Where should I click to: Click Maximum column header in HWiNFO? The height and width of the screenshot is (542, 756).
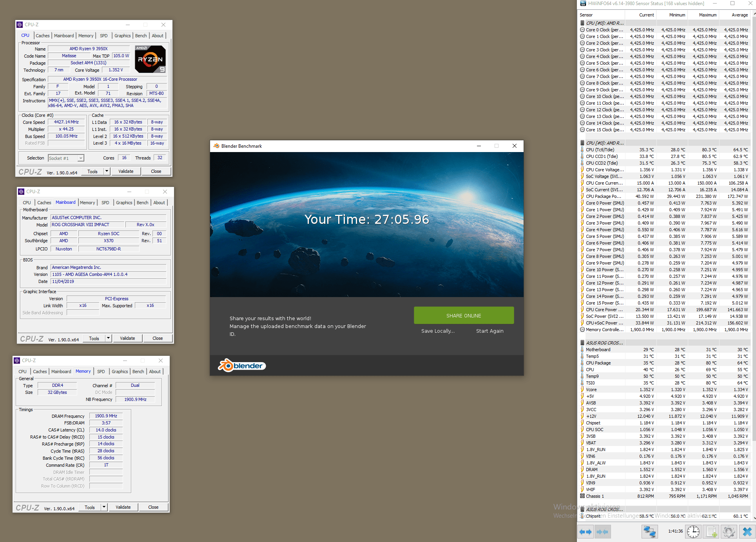coord(707,15)
